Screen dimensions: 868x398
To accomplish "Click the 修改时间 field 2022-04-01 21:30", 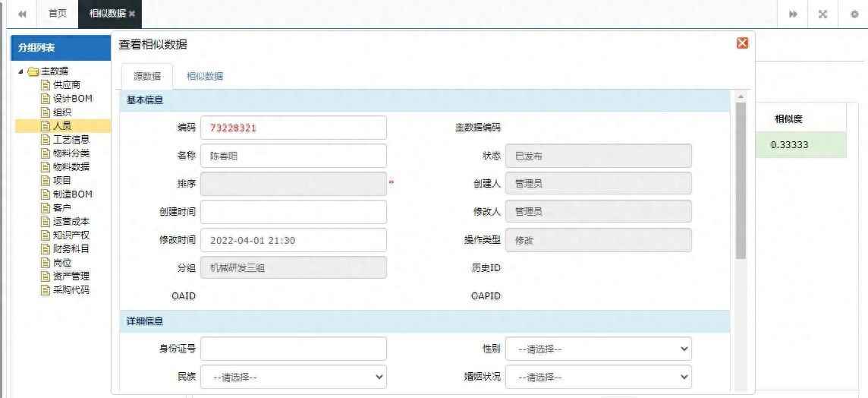I will pos(294,240).
